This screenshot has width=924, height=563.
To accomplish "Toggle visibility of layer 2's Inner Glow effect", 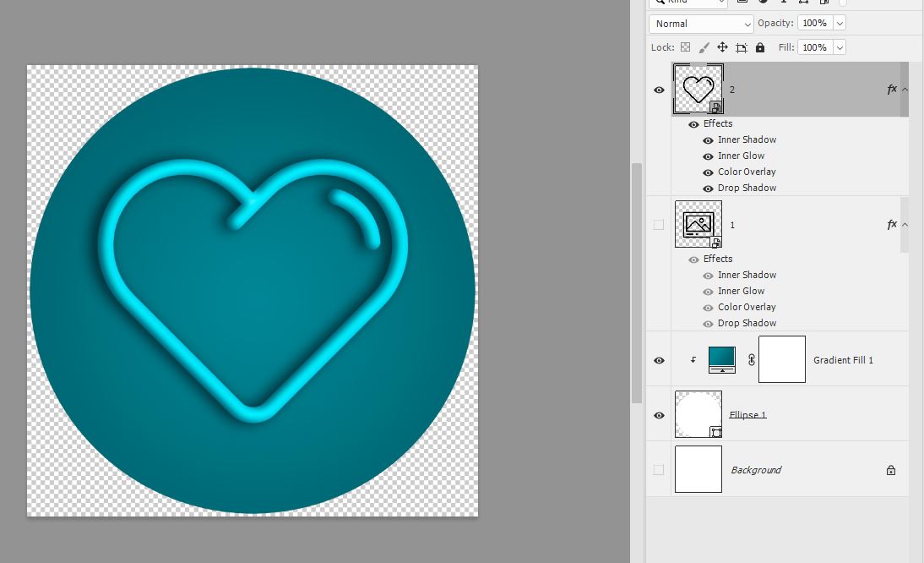I will (x=708, y=156).
